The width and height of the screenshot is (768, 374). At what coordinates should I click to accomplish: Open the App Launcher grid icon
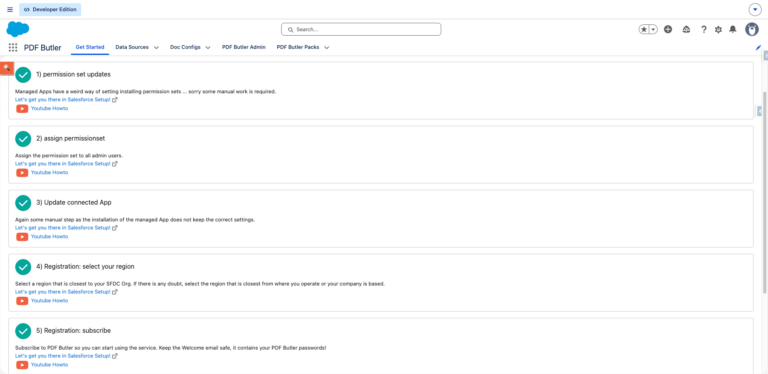[13, 47]
